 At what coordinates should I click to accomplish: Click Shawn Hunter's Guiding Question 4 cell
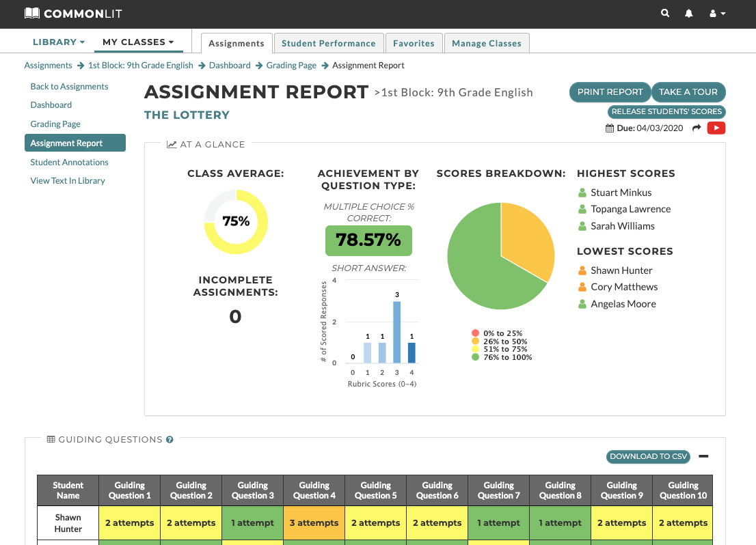(314, 523)
